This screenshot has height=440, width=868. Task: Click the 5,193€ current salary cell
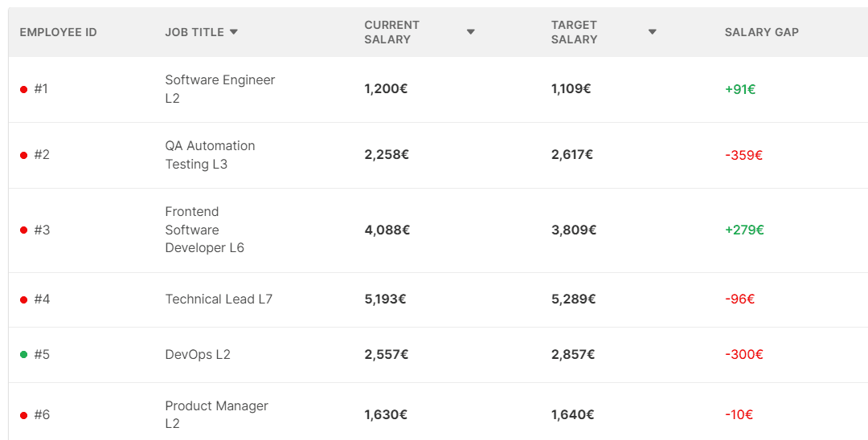[x=385, y=299]
